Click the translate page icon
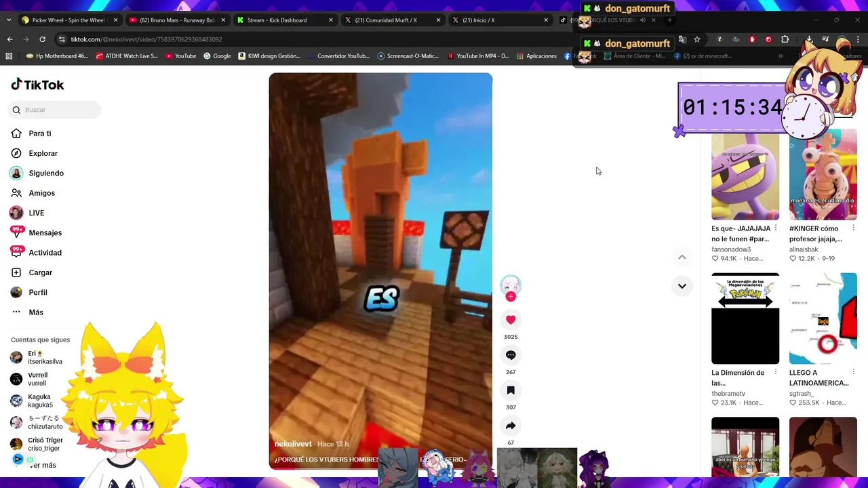This screenshot has height=488, width=868. pyautogui.click(x=682, y=39)
